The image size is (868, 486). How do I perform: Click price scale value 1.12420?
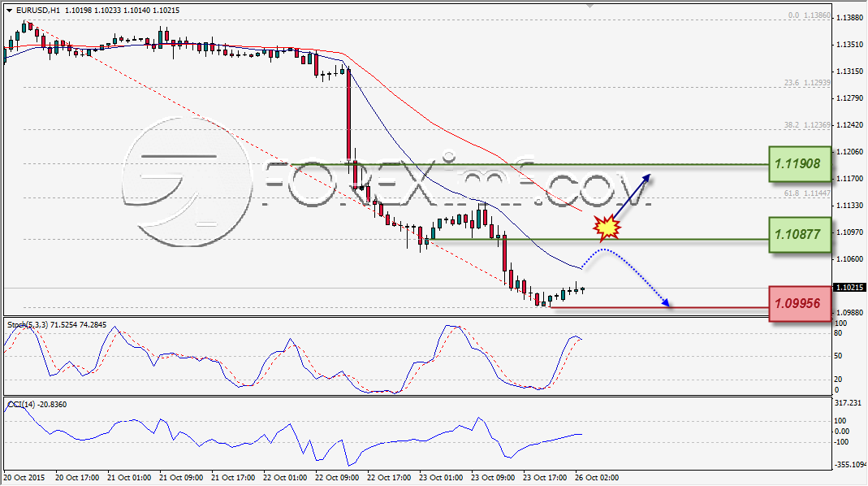tap(850, 124)
